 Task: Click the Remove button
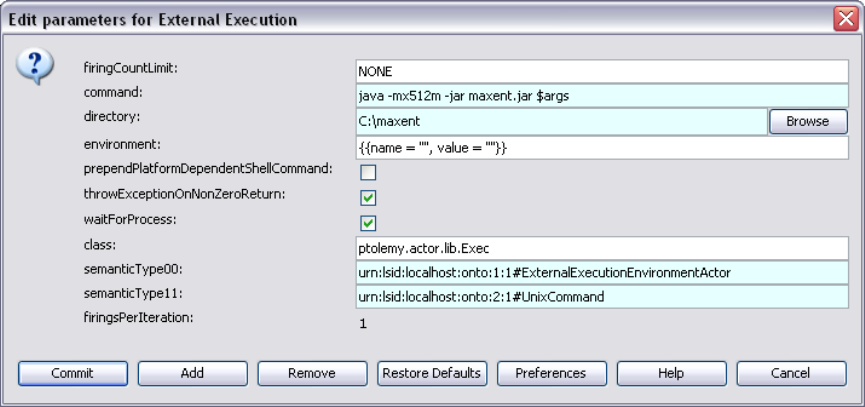pyautogui.click(x=311, y=373)
